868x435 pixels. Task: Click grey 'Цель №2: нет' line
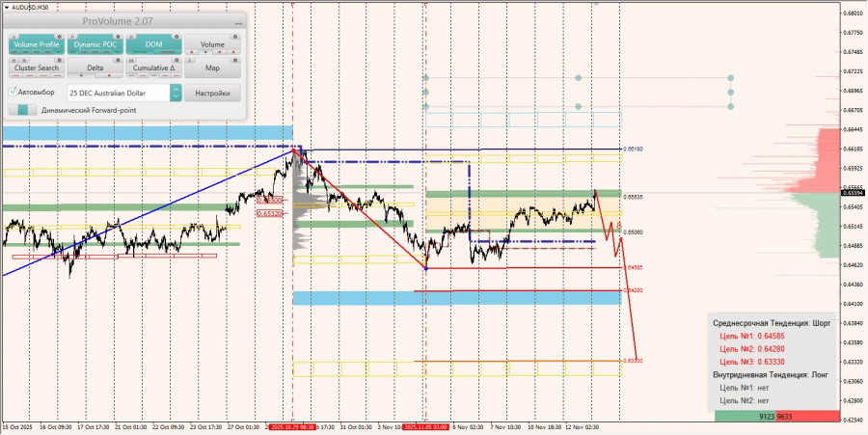[x=744, y=400]
